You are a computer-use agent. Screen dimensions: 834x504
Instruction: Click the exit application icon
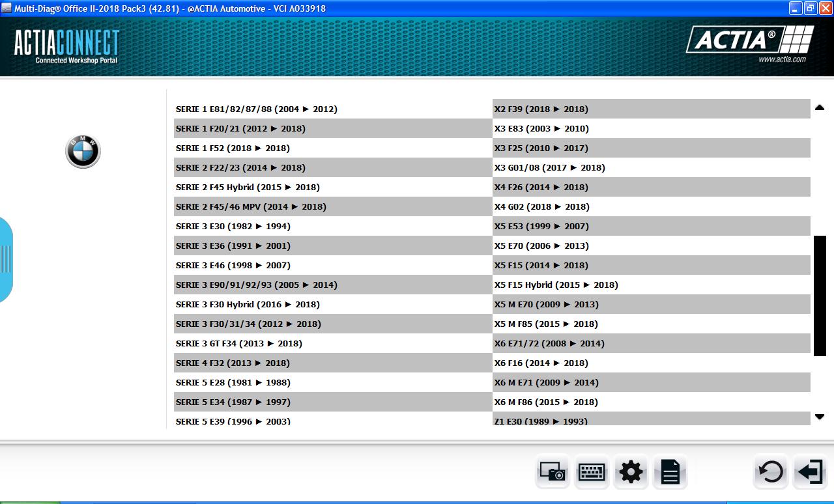(x=810, y=471)
